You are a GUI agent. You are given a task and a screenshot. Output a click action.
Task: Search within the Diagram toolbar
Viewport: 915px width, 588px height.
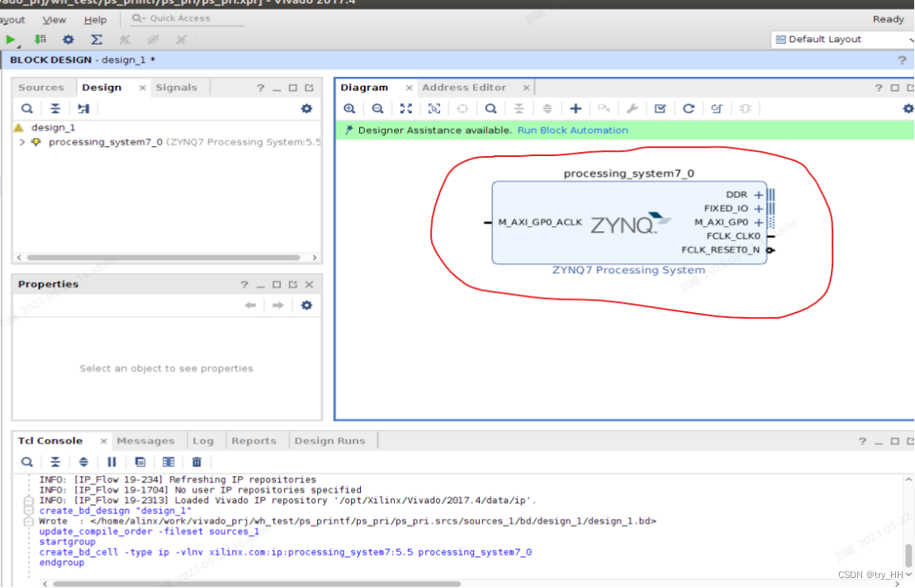coord(491,108)
